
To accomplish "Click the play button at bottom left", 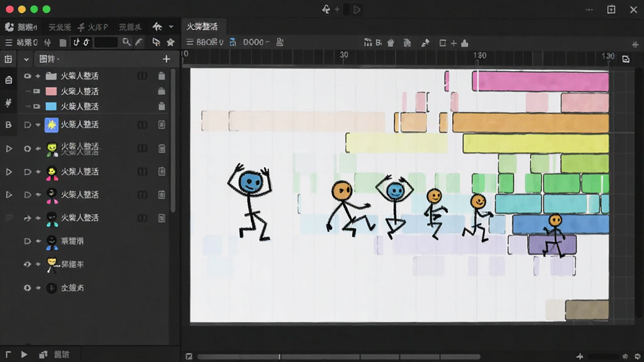I will 25,354.
